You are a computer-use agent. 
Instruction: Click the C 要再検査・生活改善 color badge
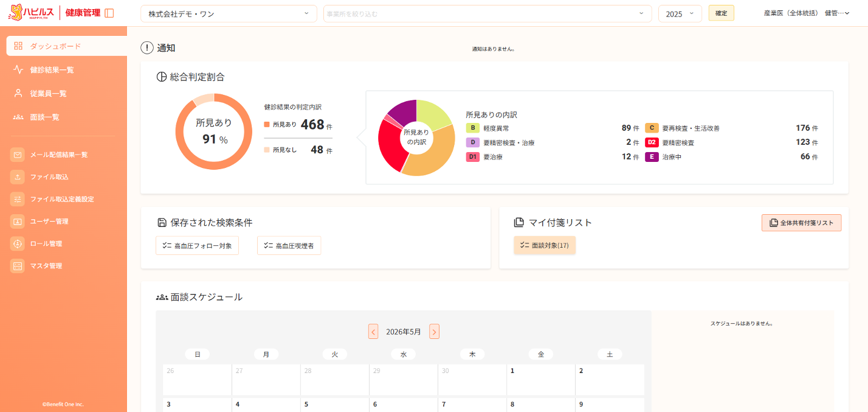coord(652,128)
